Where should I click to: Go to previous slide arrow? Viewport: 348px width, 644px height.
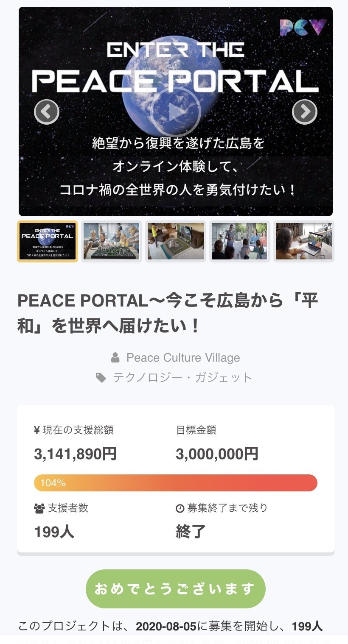[47, 112]
